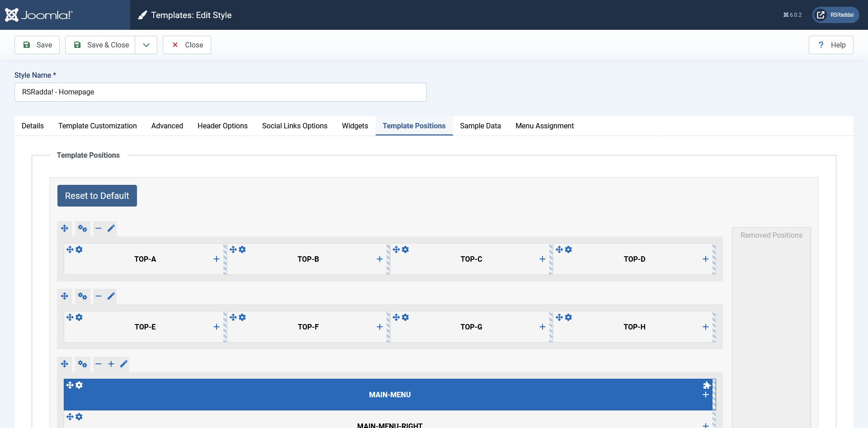Go to the Header Options tab

222,126
